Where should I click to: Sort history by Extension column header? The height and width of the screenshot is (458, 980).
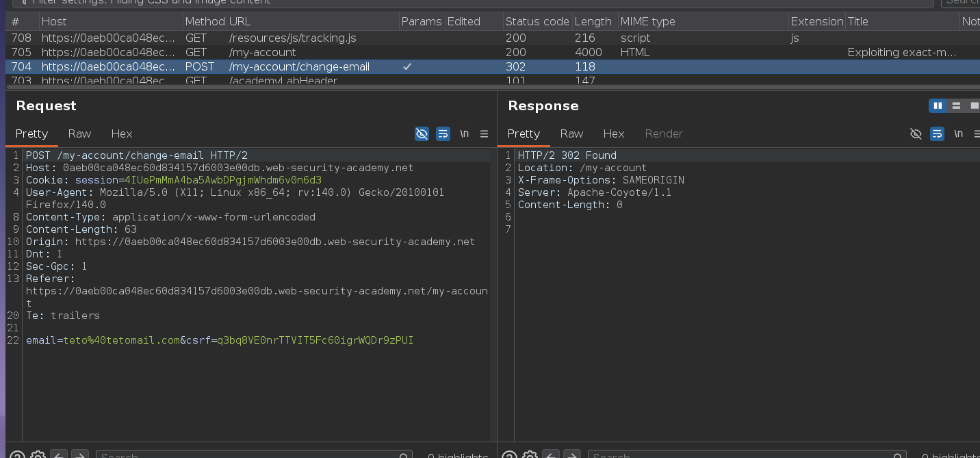click(x=816, y=21)
